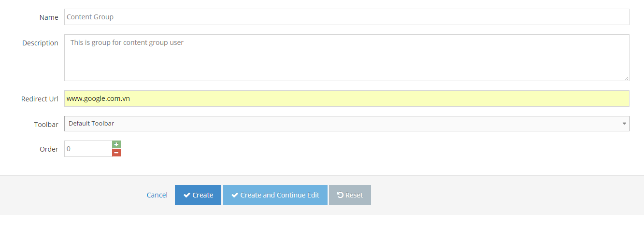Click the Redirect Url label text
This screenshot has height=225, width=644.
40,99
